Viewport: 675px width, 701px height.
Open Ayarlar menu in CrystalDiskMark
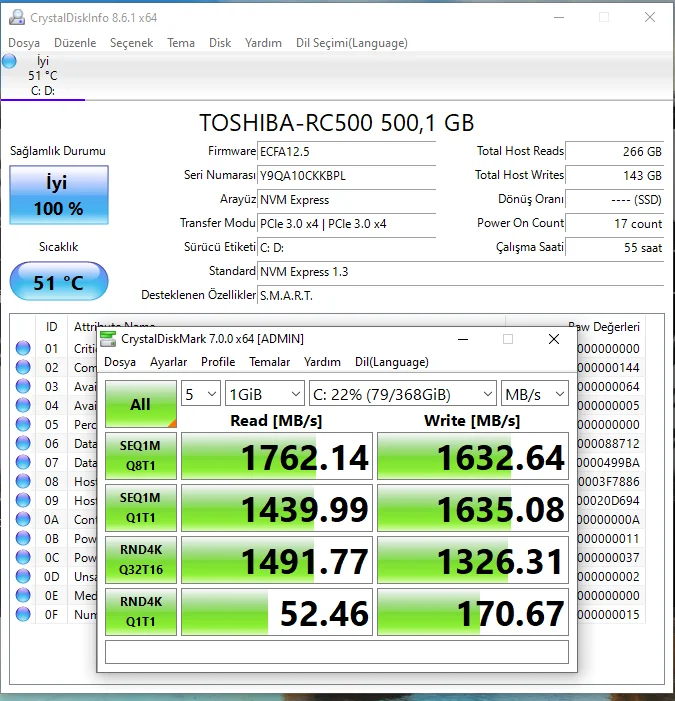169,362
